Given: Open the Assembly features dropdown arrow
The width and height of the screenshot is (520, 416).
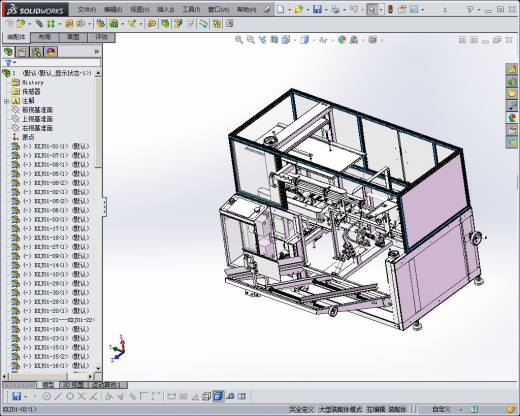Looking at the screenshot, I should [123, 24].
